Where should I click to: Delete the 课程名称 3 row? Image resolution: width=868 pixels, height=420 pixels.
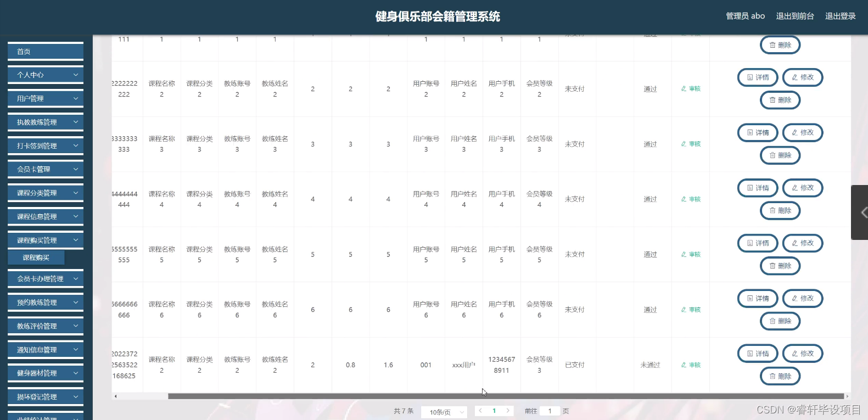tap(780, 155)
